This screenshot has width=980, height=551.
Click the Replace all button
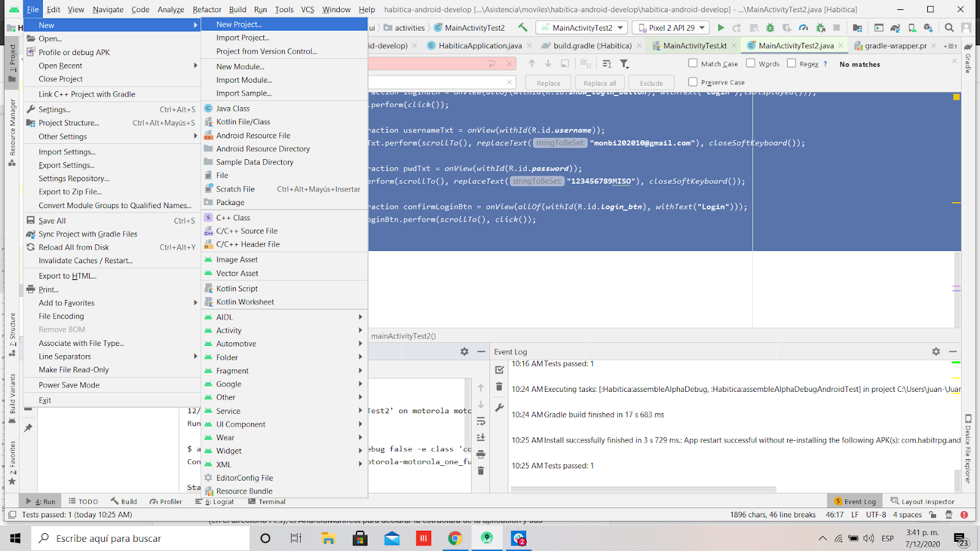599,82
